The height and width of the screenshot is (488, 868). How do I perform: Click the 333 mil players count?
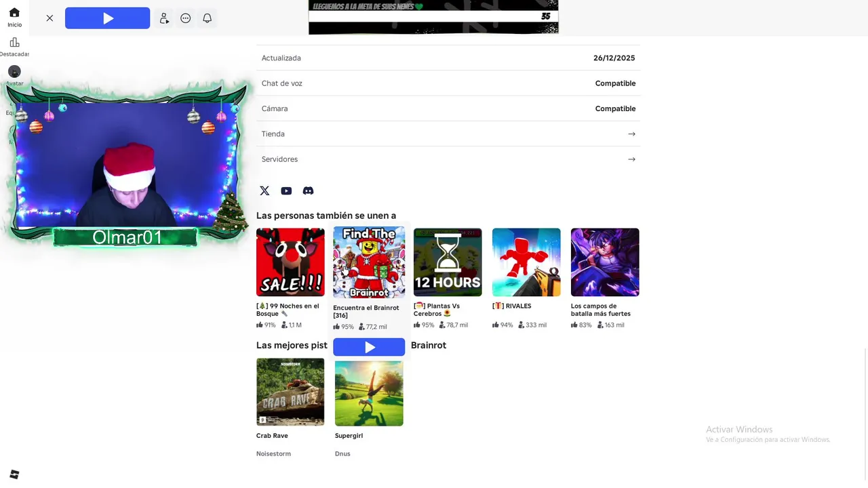click(x=532, y=325)
